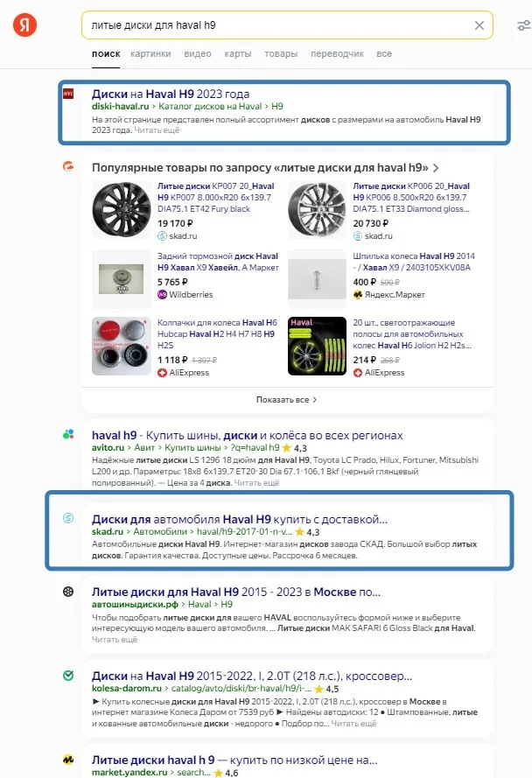
Task: Click the автошиныдиски.рф wheel favicon
Action: [x=68, y=592]
